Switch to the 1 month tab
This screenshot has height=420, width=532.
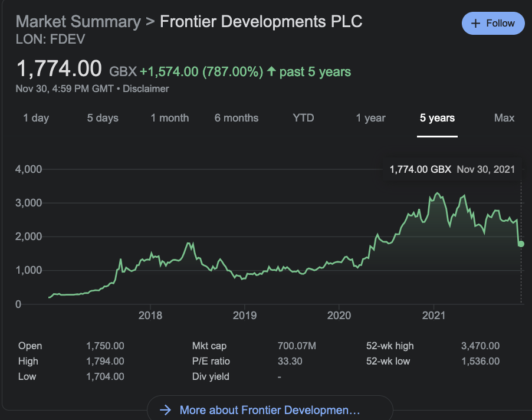point(170,118)
